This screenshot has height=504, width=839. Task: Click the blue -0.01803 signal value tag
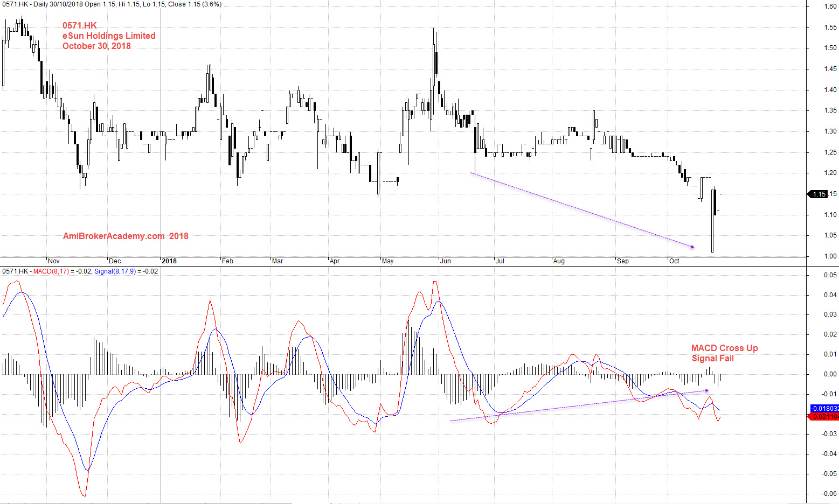coord(824,409)
